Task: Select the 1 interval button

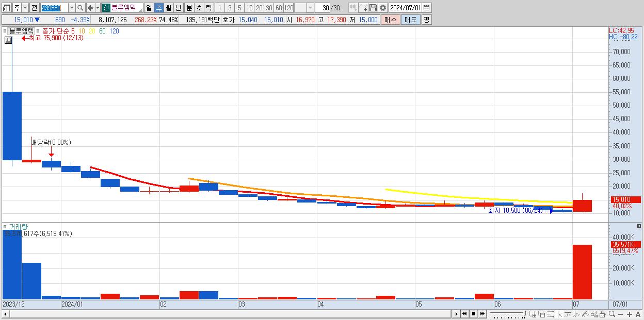Action: pos(220,8)
